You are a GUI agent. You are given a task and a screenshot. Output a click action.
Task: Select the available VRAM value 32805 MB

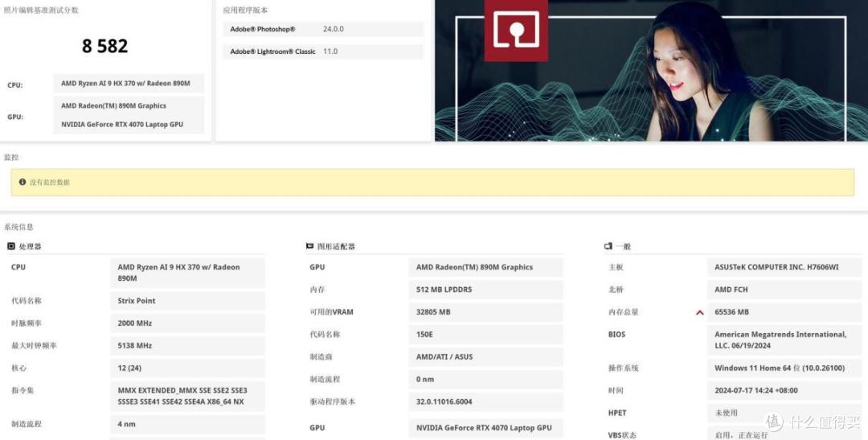pos(433,312)
